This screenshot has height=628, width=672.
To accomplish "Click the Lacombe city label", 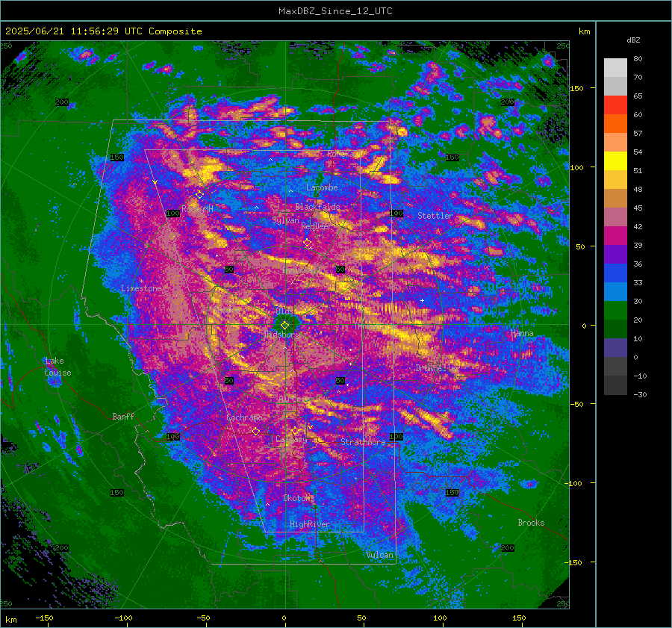I will (322, 187).
